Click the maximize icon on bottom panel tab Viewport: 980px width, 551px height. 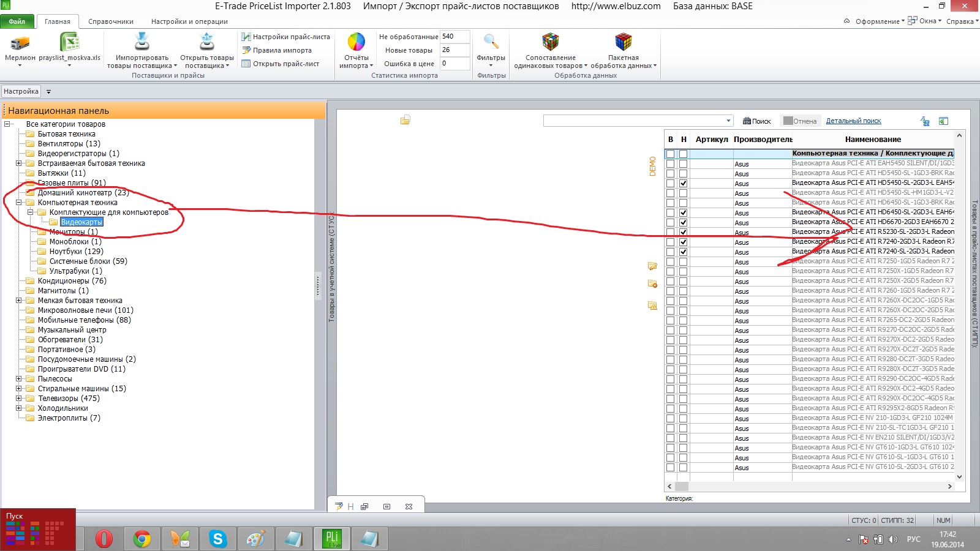(x=386, y=506)
